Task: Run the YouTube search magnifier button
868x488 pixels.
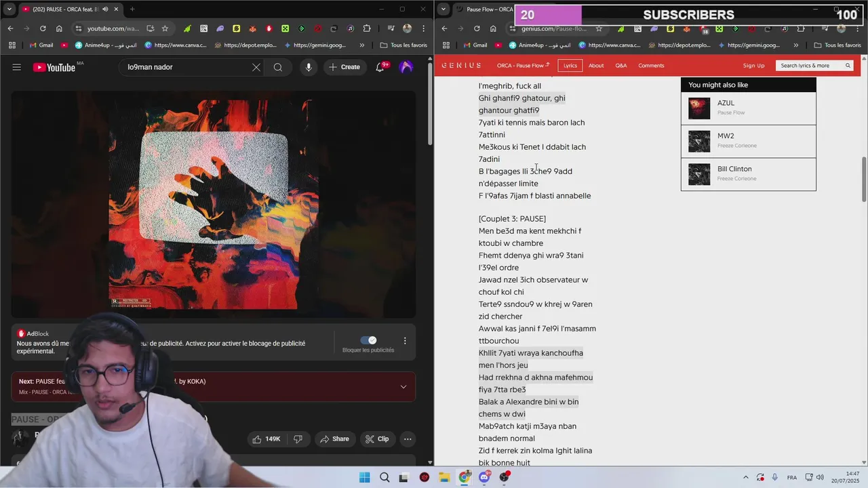Action: pyautogui.click(x=278, y=67)
